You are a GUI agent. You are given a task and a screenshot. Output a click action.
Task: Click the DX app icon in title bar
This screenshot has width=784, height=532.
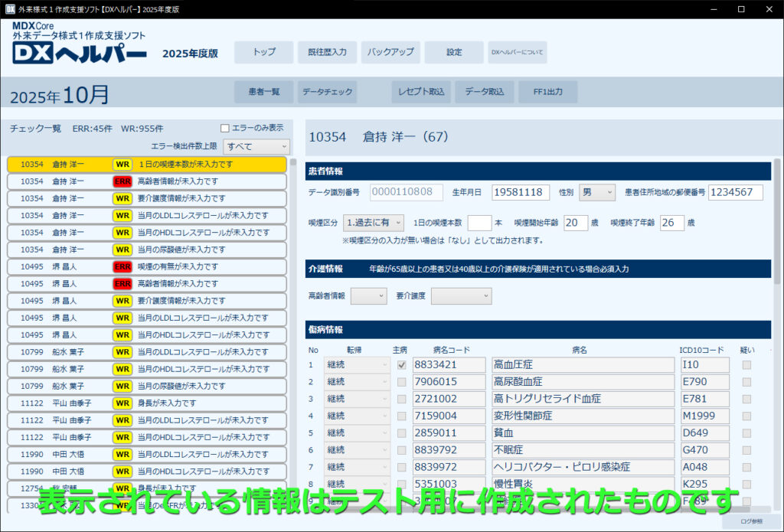(9, 8)
